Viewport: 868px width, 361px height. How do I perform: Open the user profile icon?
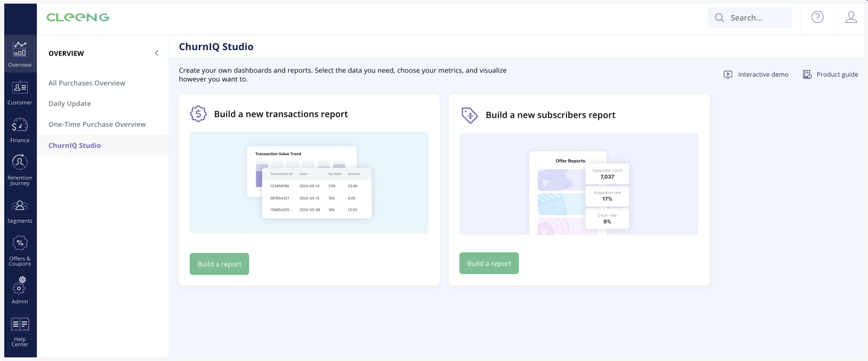coord(851,18)
